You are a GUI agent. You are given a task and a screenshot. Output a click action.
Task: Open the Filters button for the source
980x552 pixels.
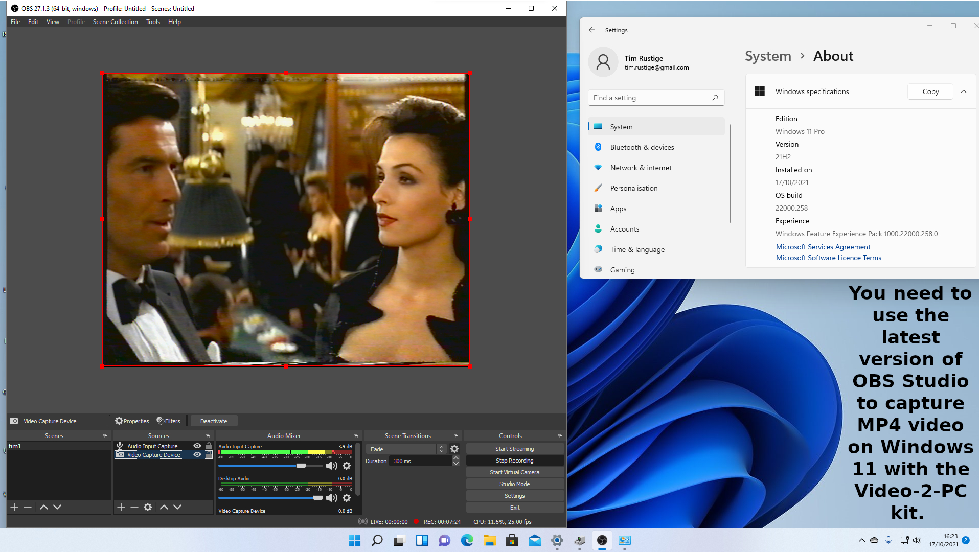pyautogui.click(x=168, y=421)
